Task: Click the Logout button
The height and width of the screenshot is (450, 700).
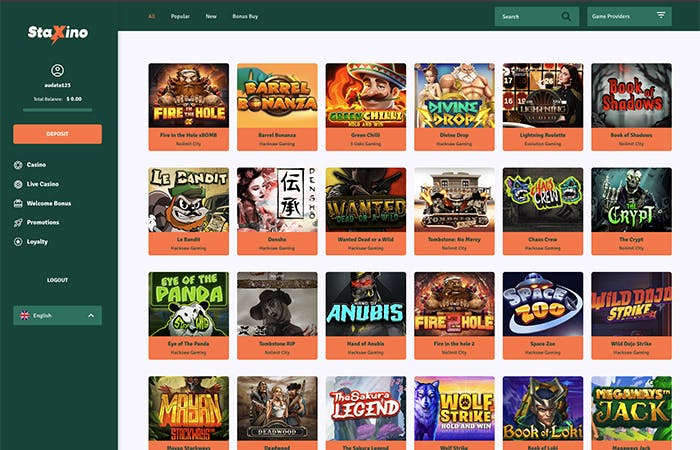Action: pyautogui.click(x=58, y=280)
